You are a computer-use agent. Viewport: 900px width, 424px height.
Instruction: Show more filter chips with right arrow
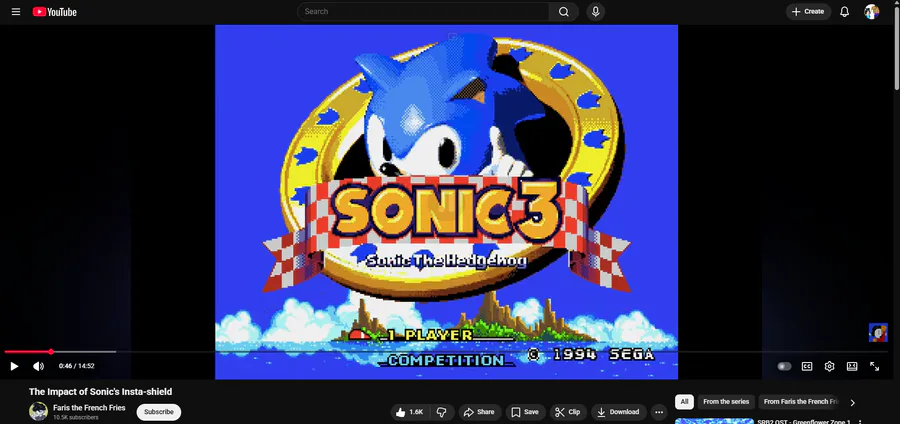coord(852,402)
